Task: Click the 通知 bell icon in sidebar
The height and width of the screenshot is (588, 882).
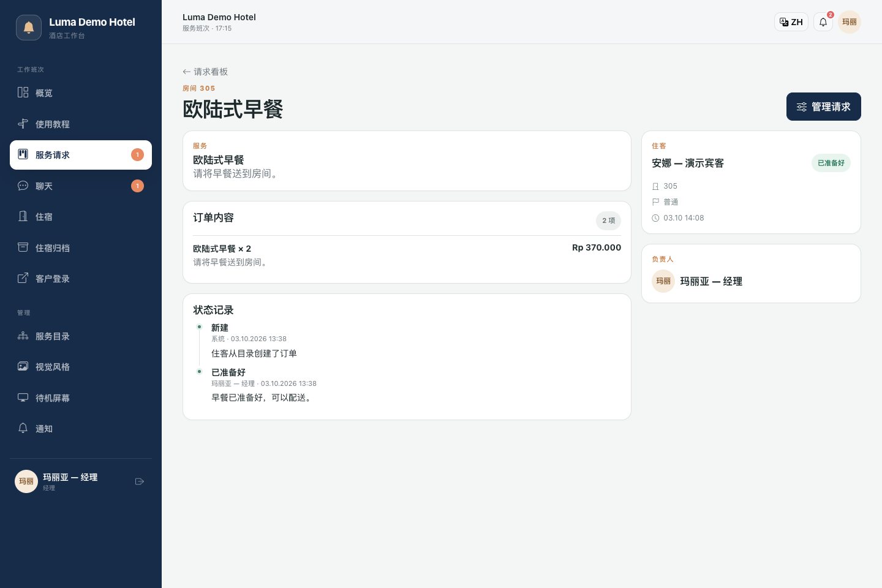Action: pyautogui.click(x=23, y=428)
